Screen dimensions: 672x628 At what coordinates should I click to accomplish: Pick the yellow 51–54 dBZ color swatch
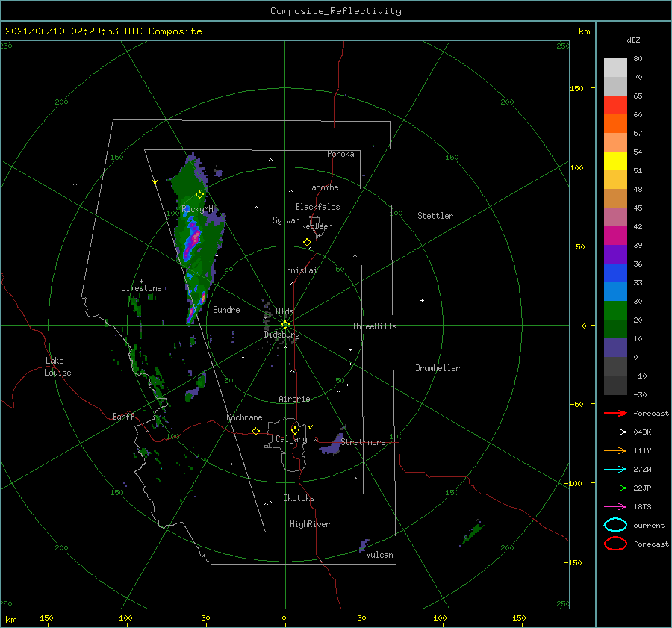coord(615,161)
